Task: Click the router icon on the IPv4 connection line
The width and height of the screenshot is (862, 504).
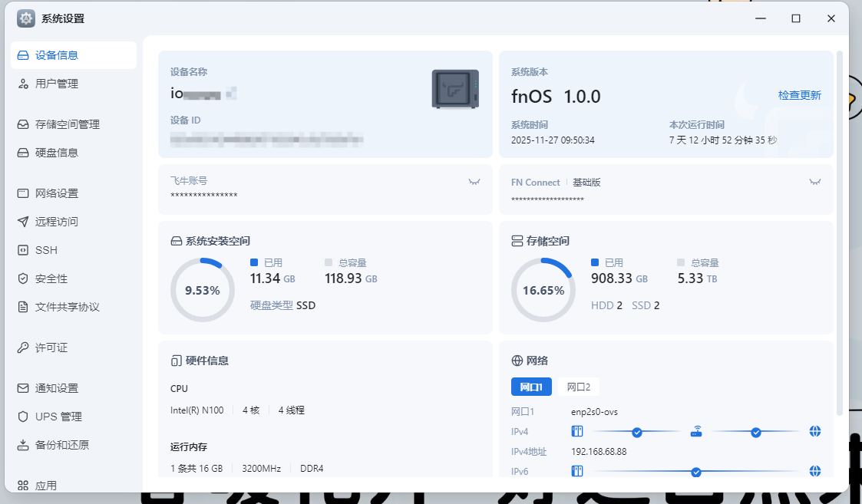Action: click(695, 431)
